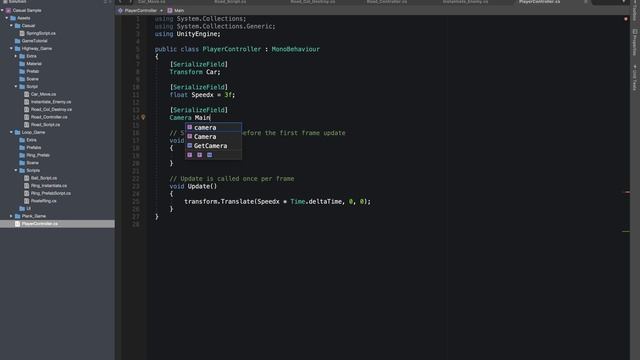Screen dimensions: 640x360
Task: Click the 'using UnityEngine;' line
Action: tap(187, 34)
